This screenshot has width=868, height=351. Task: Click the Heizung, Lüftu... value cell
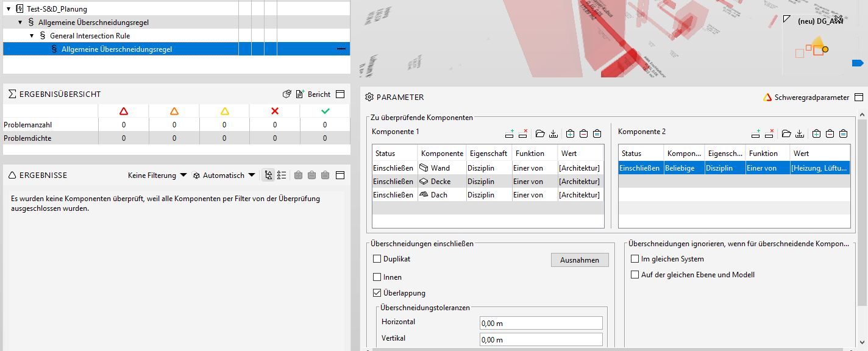coord(819,168)
